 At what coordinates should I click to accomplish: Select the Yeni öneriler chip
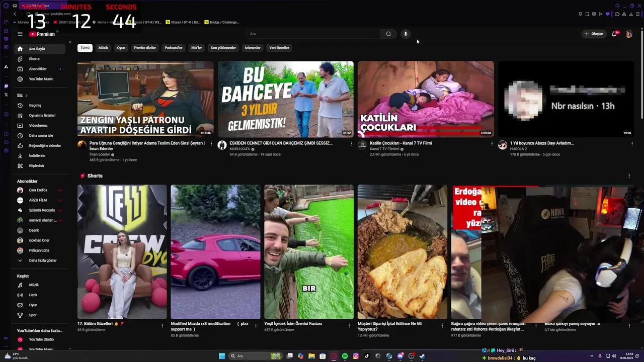point(279,48)
